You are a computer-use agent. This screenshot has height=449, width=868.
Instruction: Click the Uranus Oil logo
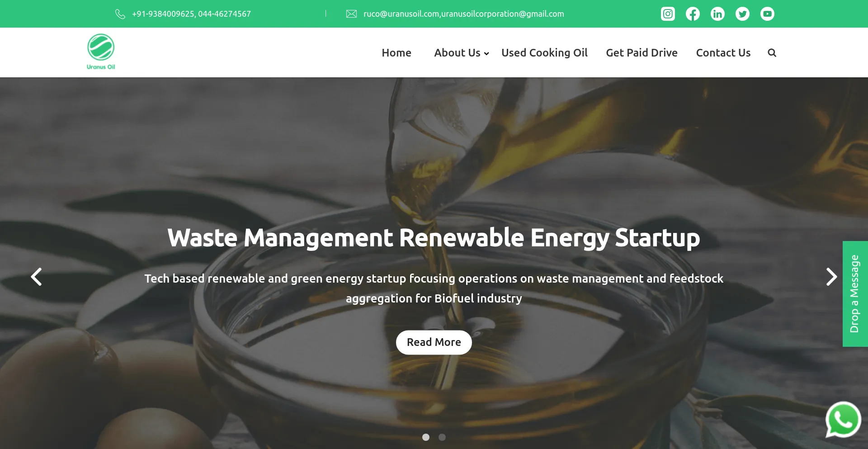[101, 52]
